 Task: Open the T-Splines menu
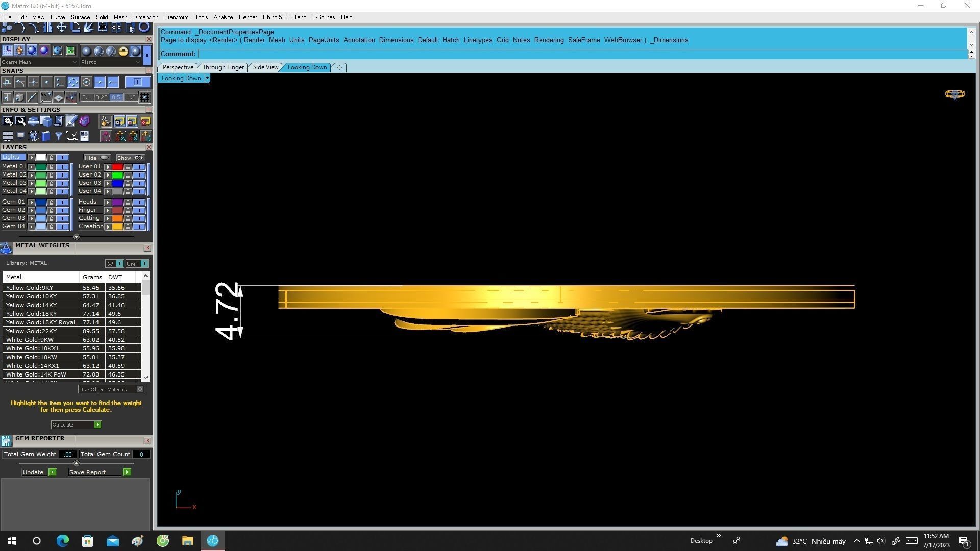(x=323, y=17)
